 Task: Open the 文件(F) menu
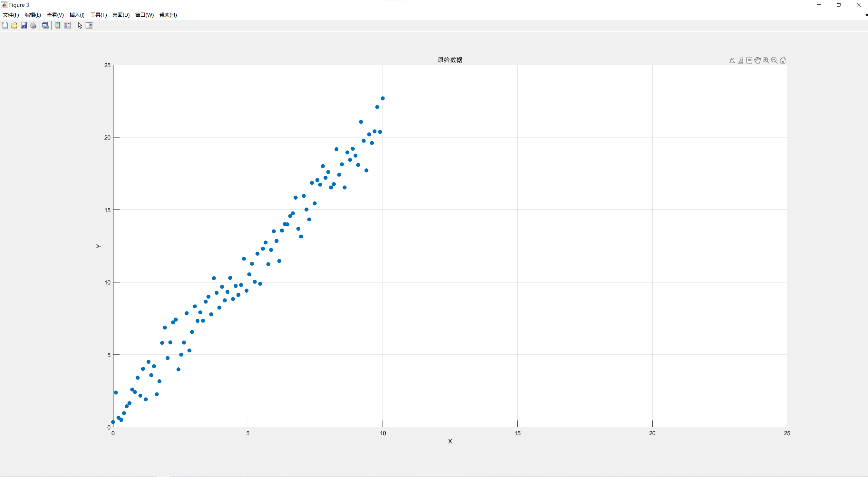[11, 15]
